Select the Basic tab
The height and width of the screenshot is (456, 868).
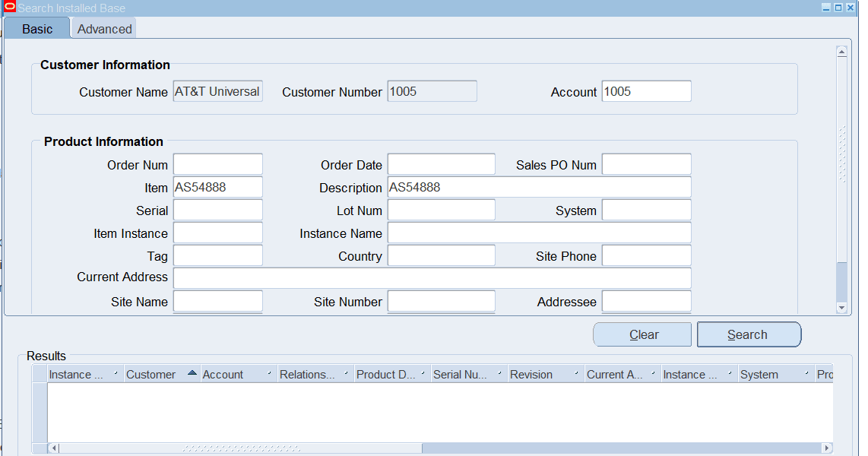coord(36,28)
